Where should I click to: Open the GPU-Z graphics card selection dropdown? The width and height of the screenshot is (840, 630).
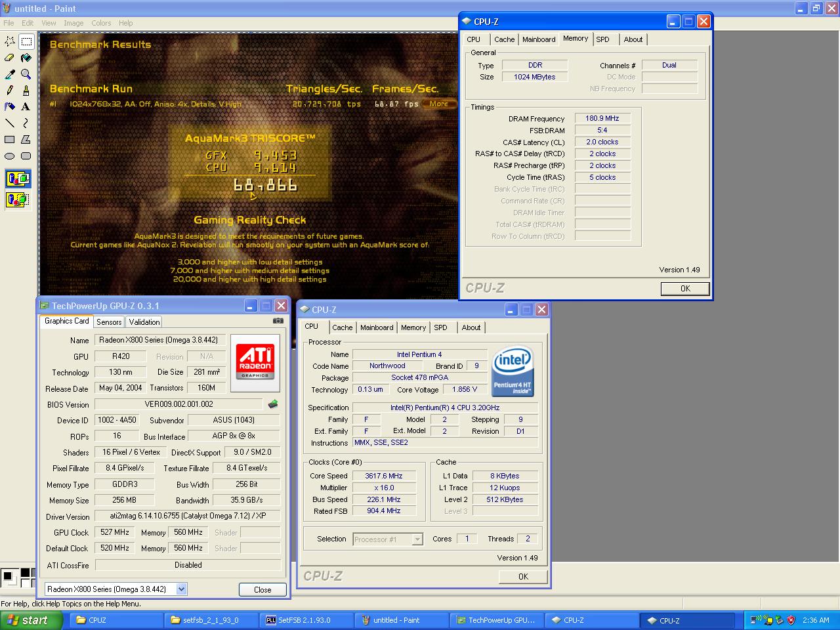pyautogui.click(x=182, y=589)
